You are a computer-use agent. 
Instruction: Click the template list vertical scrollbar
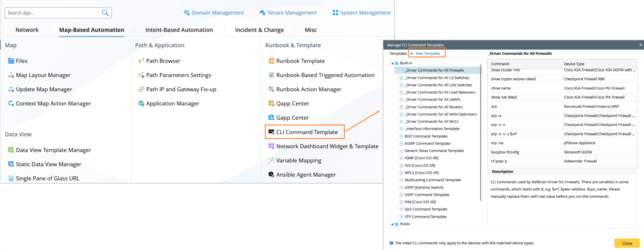(480, 132)
